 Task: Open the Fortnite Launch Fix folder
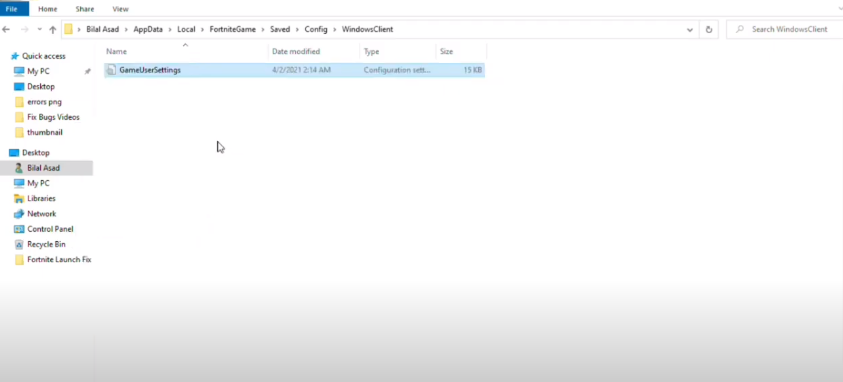tap(59, 260)
